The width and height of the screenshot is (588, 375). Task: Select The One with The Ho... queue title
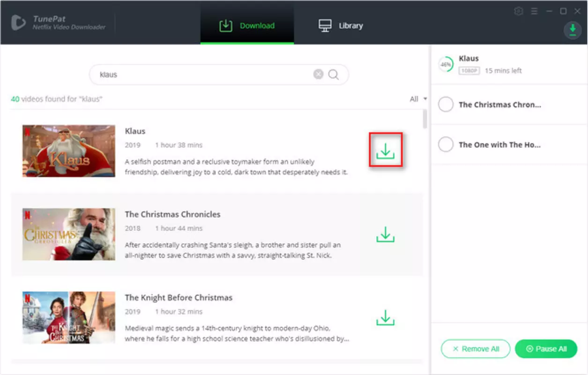(x=500, y=145)
